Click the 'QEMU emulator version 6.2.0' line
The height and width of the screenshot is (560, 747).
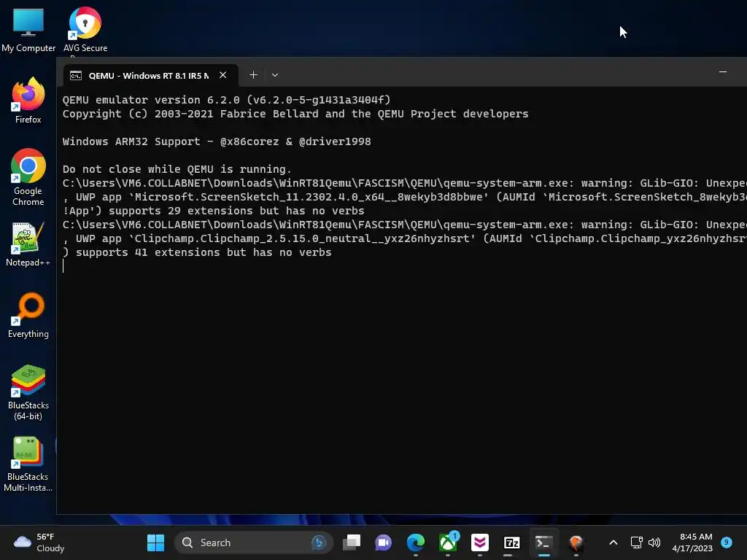(x=226, y=100)
